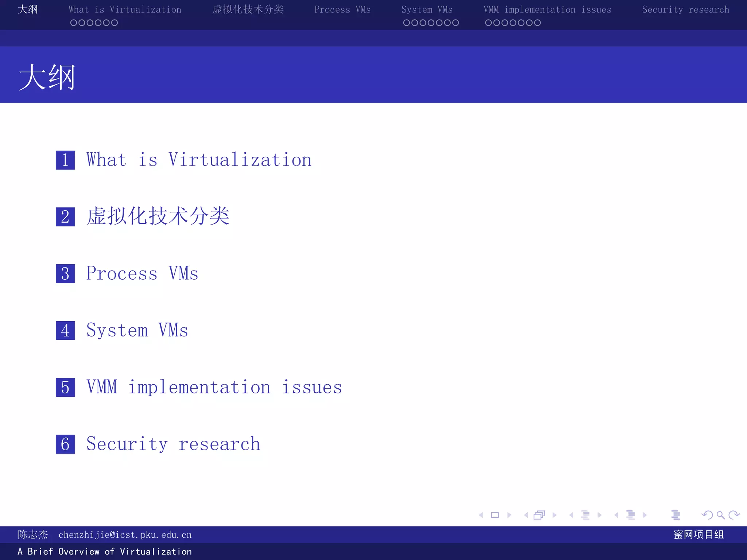747x560 pixels.
Task: Click the go back curved arrow
Action: pyautogui.click(x=707, y=515)
